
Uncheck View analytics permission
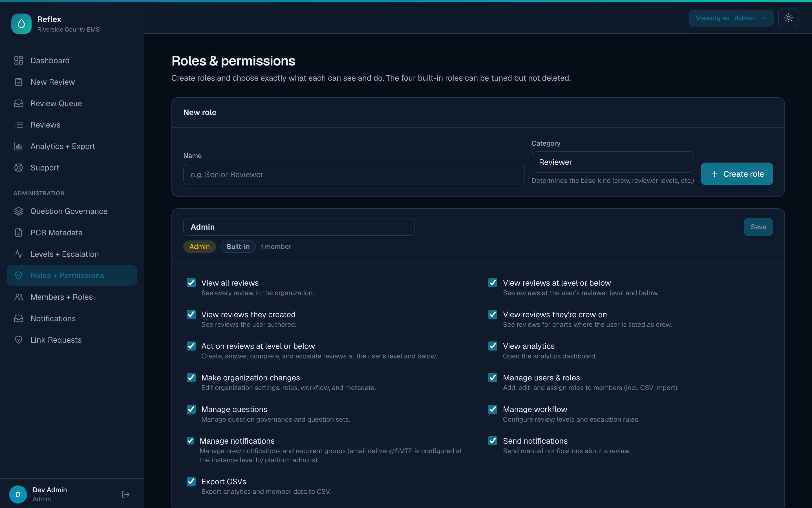coord(493,346)
